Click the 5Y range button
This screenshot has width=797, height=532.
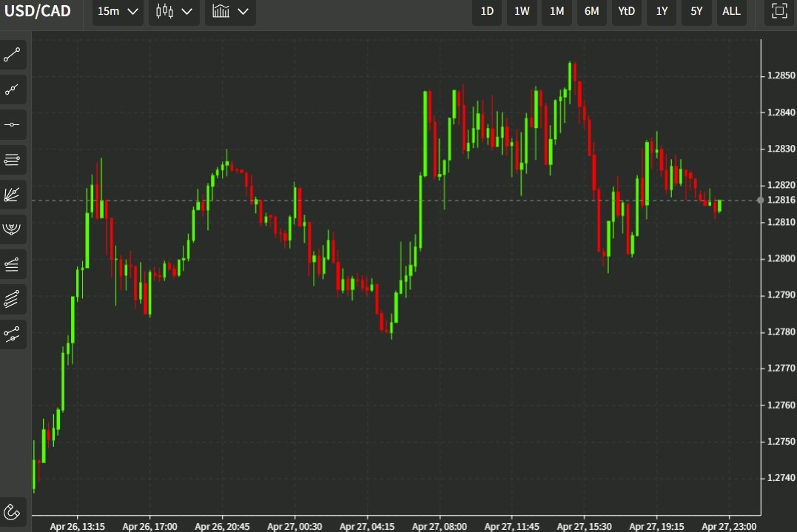(x=696, y=12)
